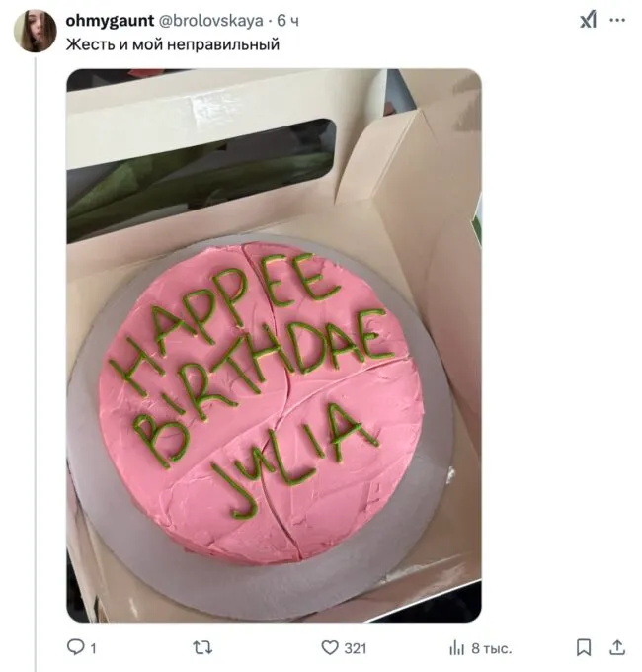Image resolution: width=642 pixels, height=672 pixels.
Task: Share the post via upload icon
Action: click(x=617, y=647)
